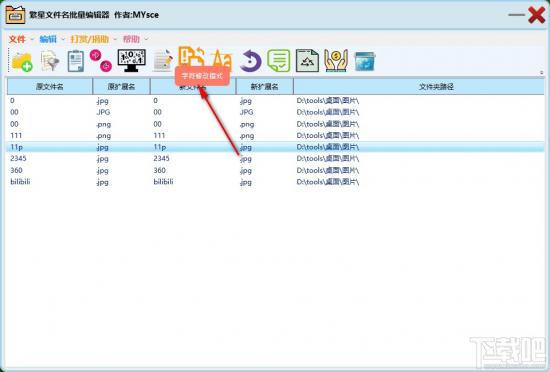Click the purple undo arrow icon
The height and width of the screenshot is (372, 550).
(x=250, y=61)
